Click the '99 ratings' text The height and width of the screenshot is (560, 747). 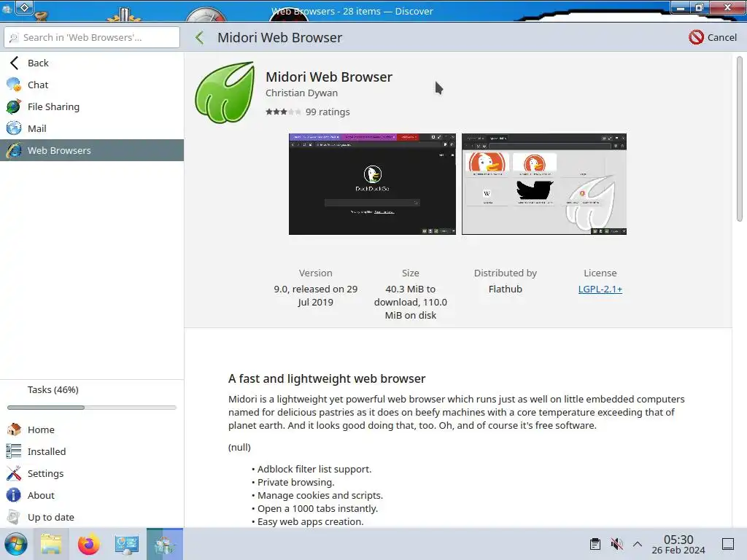pyautogui.click(x=328, y=112)
